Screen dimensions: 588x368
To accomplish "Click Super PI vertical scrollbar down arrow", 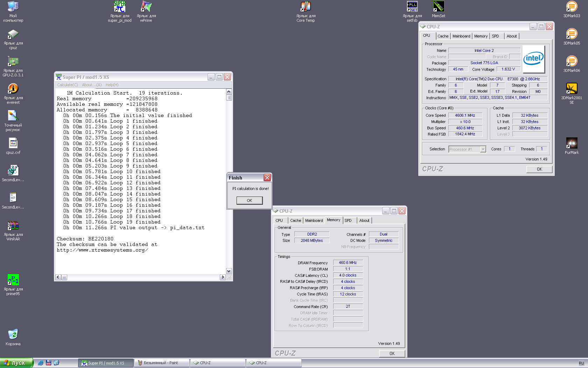I will coord(229,271).
